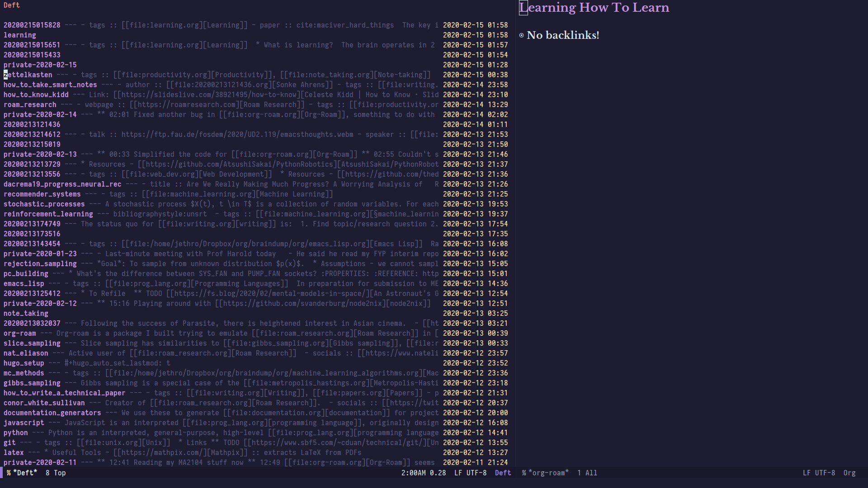Open the emacs_lisp note entry
Viewport: 868px width, 488px height.
pos(24,284)
